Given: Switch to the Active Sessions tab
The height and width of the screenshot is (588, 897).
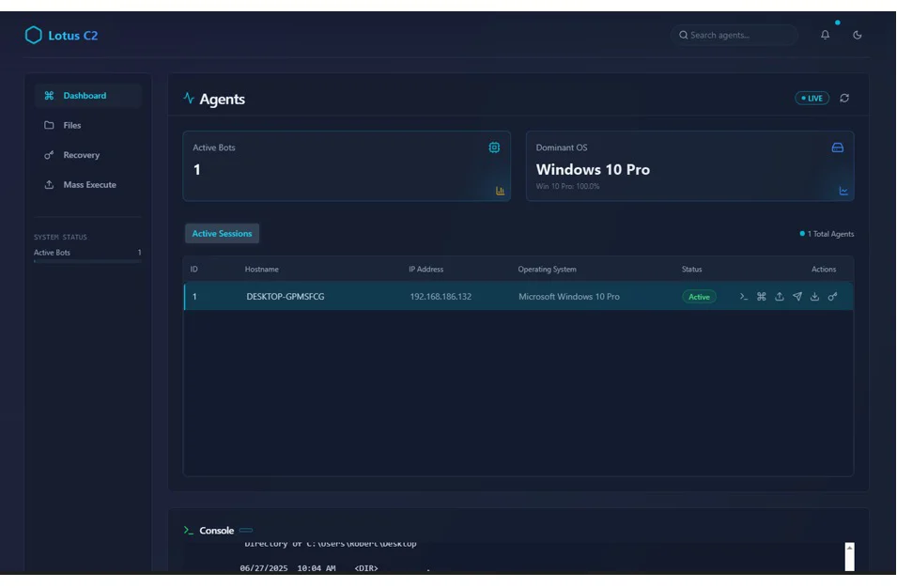Looking at the screenshot, I should (x=222, y=233).
